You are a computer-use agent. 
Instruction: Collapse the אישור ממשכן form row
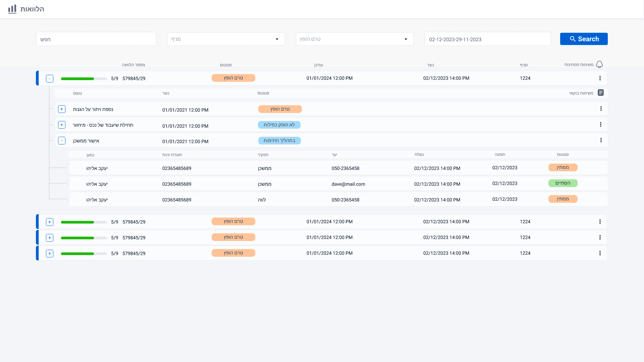(x=62, y=141)
